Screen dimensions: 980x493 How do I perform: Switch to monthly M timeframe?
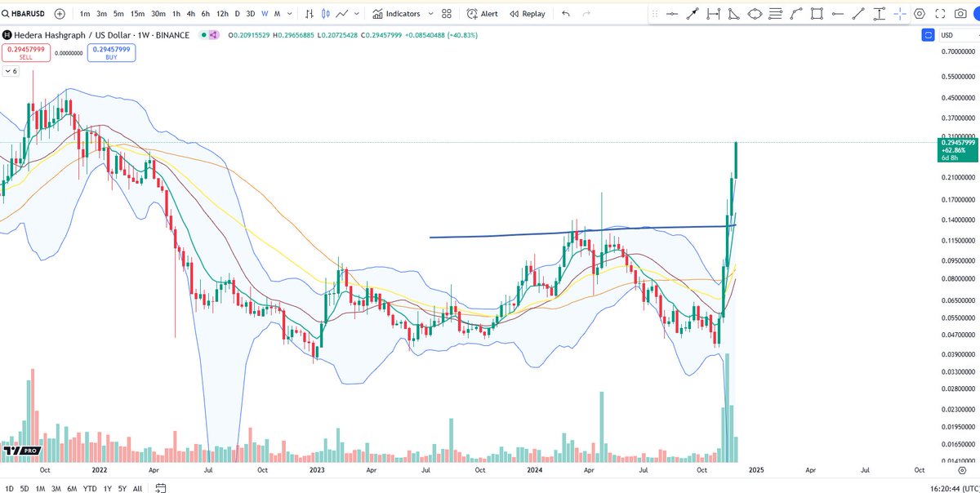tap(278, 14)
